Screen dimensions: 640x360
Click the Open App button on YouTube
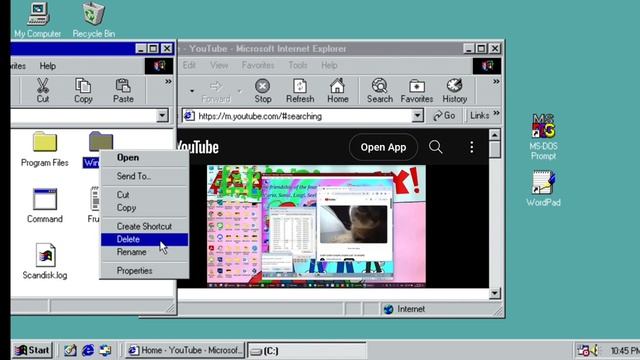coord(383,147)
